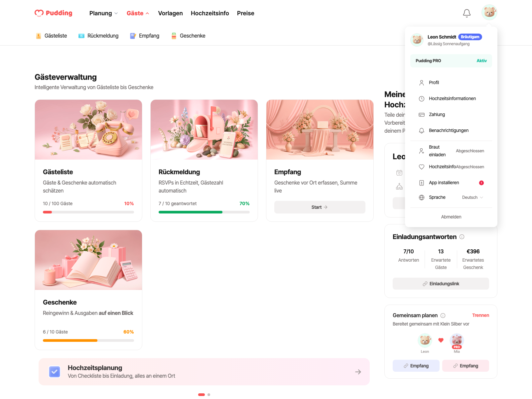Click the Hochzeitsplanung checkmark icon
This screenshot has height=399, width=532.
pyautogui.click(x=55, y=372)
